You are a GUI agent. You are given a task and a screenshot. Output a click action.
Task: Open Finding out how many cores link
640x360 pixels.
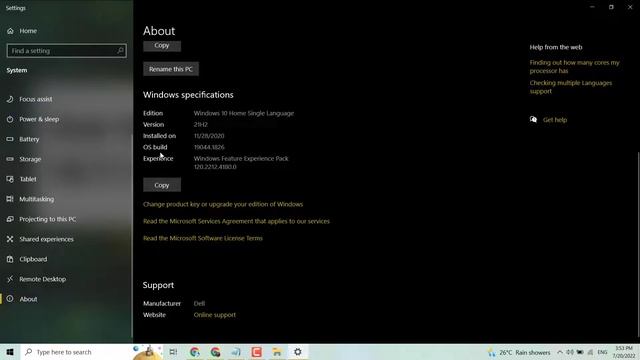pos(575,67)
